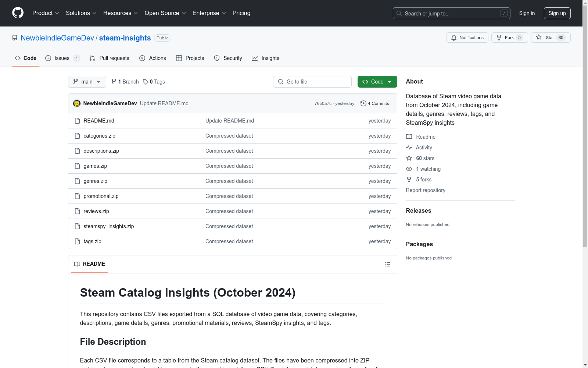Viewport: 588px width, 368px height.
Task: Click the Packages heading link
Action: 419,244
